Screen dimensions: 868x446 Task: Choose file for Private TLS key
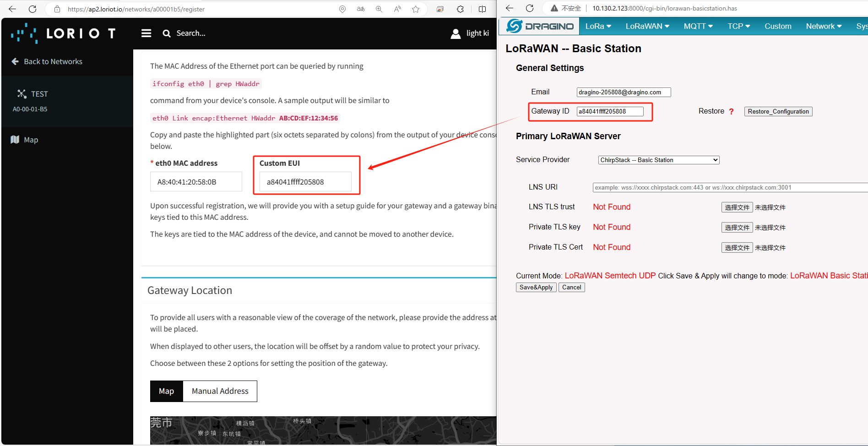pyautogui.click(x=737, y=228)
